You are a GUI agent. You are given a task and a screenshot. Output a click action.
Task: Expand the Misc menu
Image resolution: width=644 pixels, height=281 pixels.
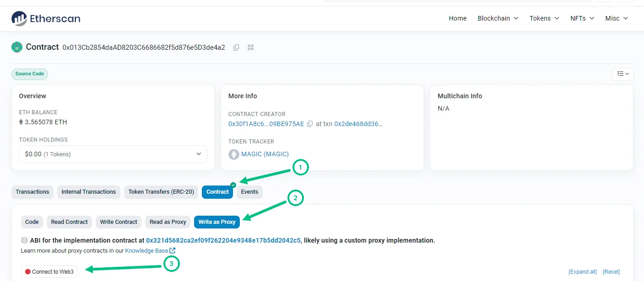click(617, 18)
